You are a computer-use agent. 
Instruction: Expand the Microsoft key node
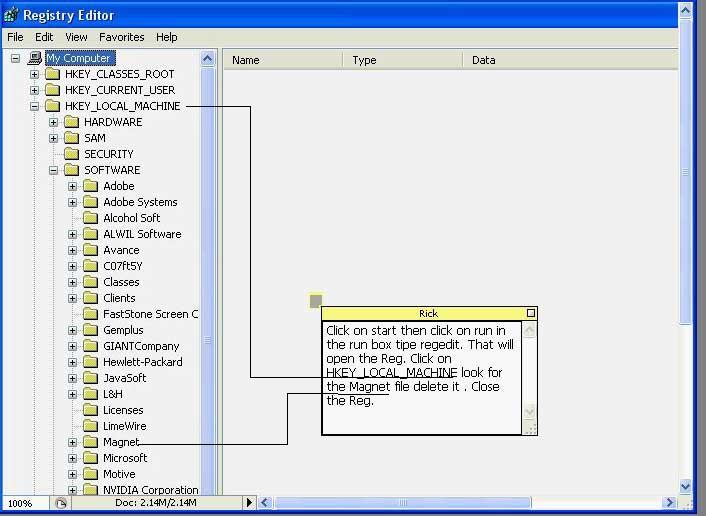73,458
